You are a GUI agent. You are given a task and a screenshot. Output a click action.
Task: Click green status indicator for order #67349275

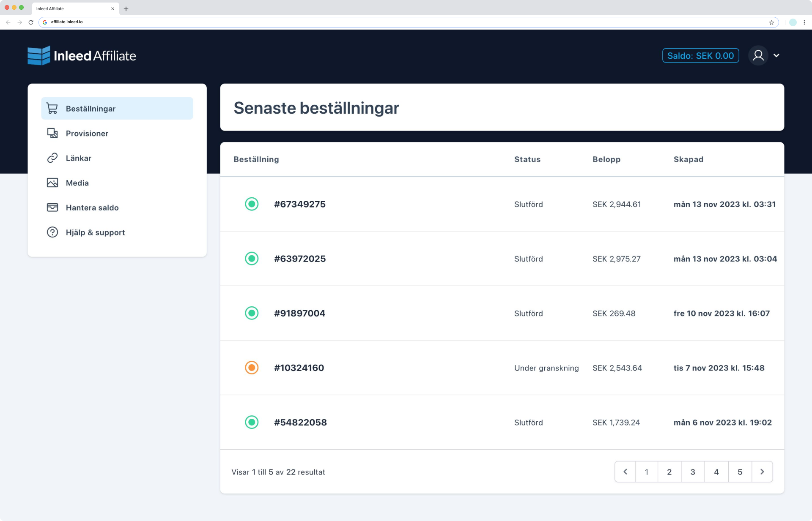point(252,204)
